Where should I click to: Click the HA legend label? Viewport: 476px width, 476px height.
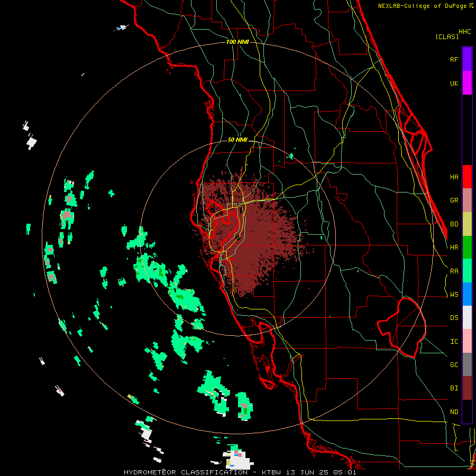(454, 177)
